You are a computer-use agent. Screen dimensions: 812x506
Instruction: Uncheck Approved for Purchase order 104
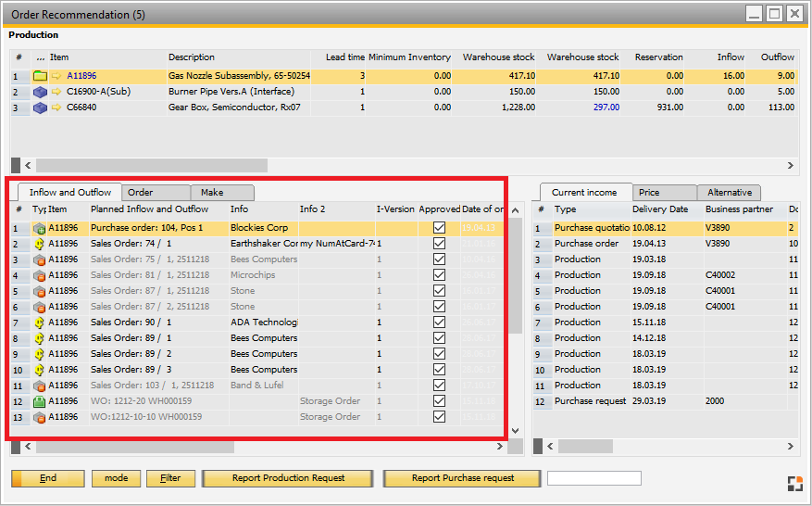pyautogui.click(x=439, y=228)
